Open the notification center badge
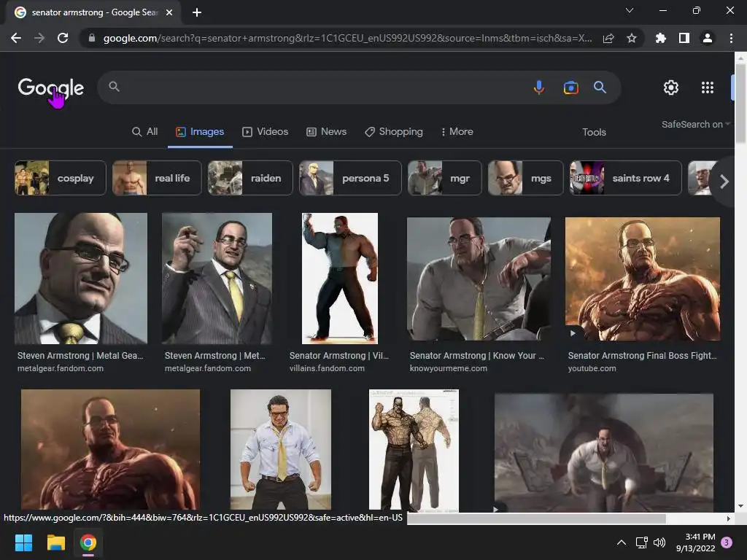The image size is (747, 560). (x=727, y=542)
